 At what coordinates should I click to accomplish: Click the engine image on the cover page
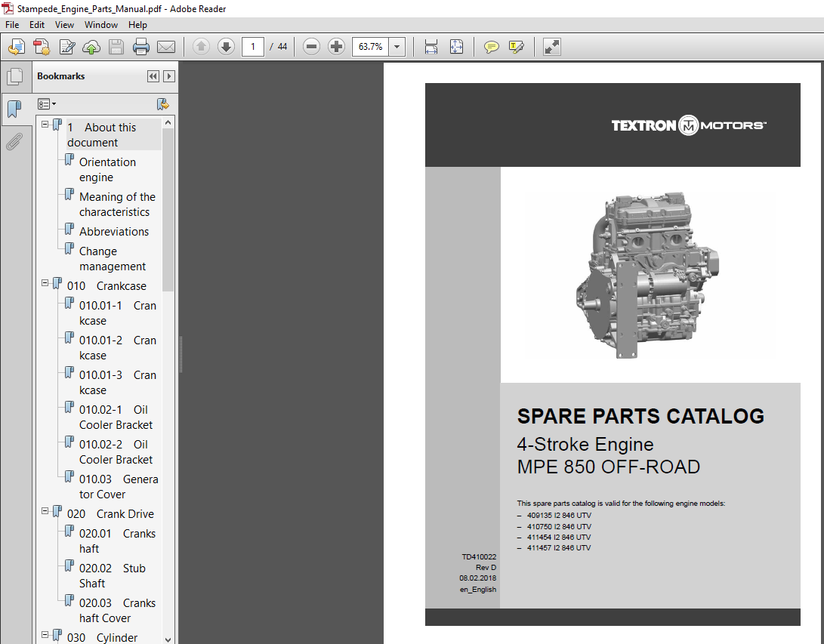point(648,274)
